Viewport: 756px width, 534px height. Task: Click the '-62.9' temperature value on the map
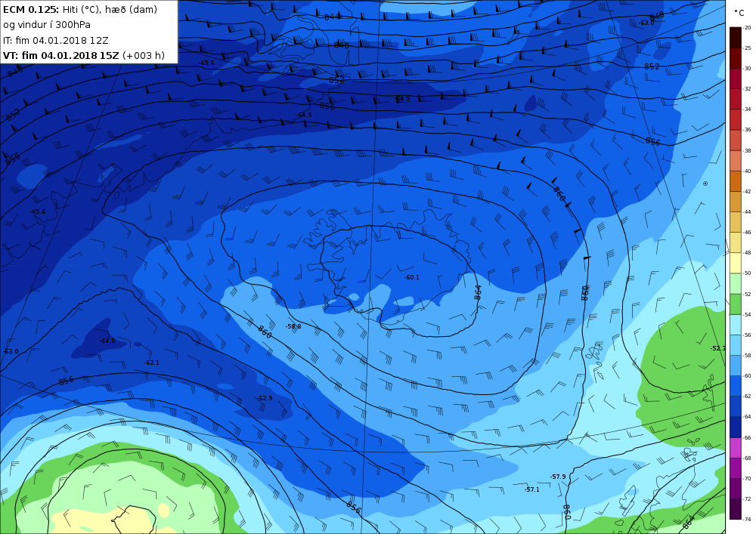coord(265,398)
